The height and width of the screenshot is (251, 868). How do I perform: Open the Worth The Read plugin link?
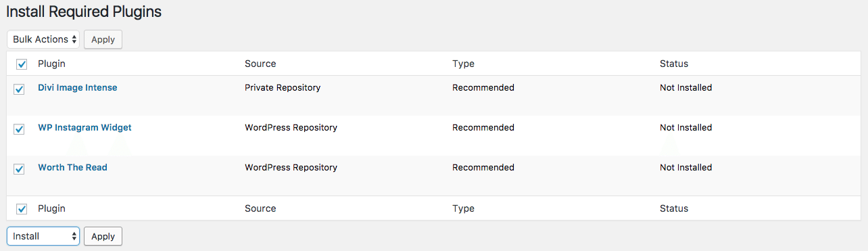pyautogui.click(x=72, y=167)
